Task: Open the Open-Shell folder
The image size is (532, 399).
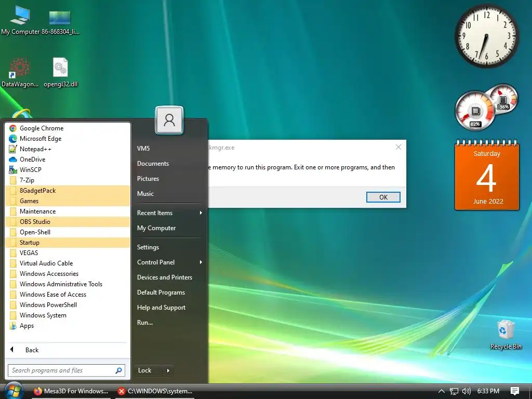Action: tap(68, 232)
